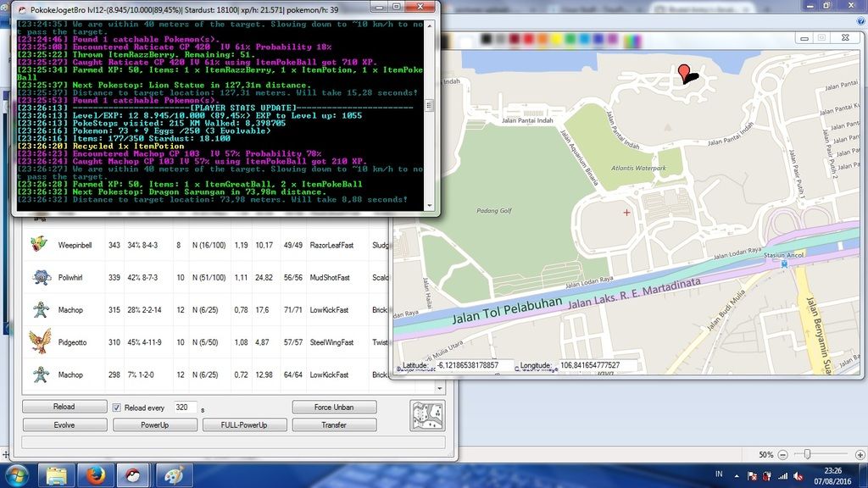Open the volume tray icon
Screen dimensions: 868x488
[x=798, y=476]
